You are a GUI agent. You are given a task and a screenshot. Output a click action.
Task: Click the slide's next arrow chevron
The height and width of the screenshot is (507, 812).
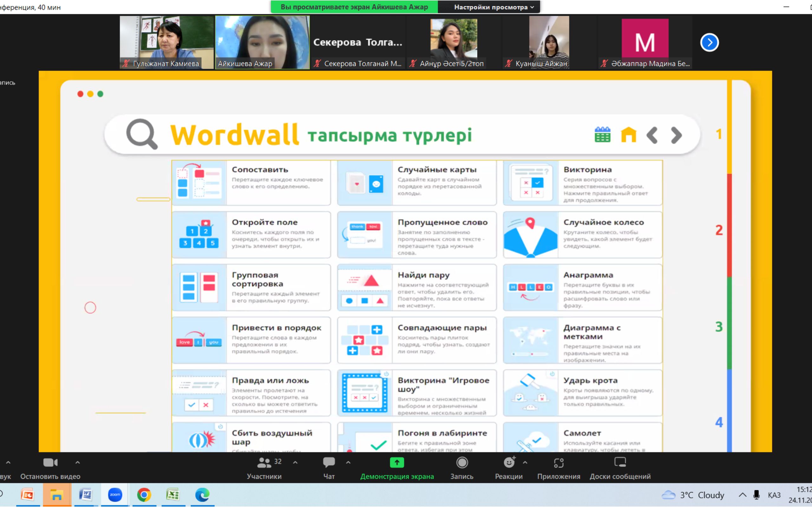point(676,135)
